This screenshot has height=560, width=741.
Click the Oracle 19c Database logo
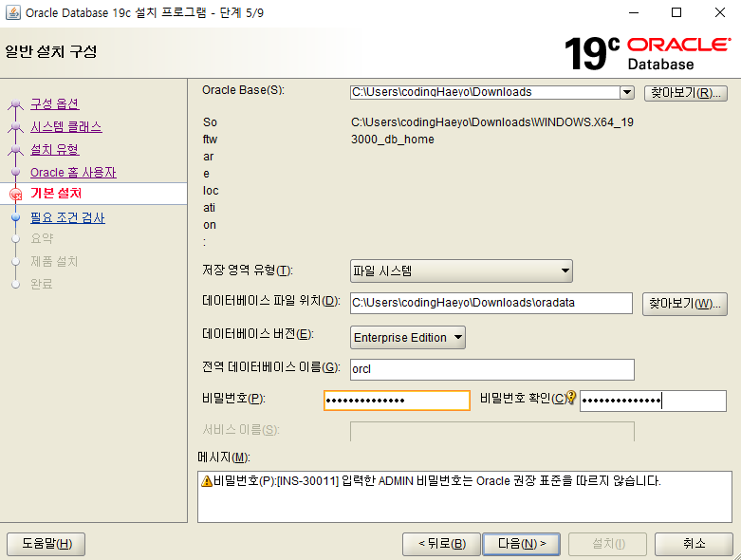[x=647, y=53]
